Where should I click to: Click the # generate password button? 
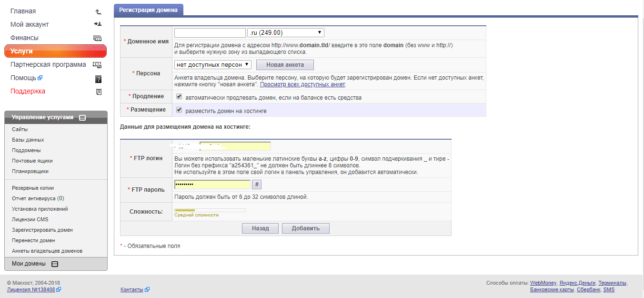click(x=257, y=185)
